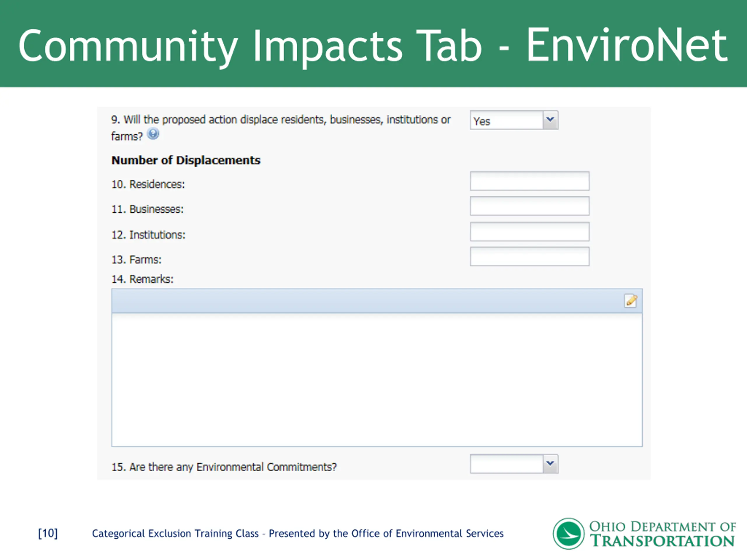Click the Community Impacts Tab title
Screen dimensions: 747x560
click(x=373, y=45)
